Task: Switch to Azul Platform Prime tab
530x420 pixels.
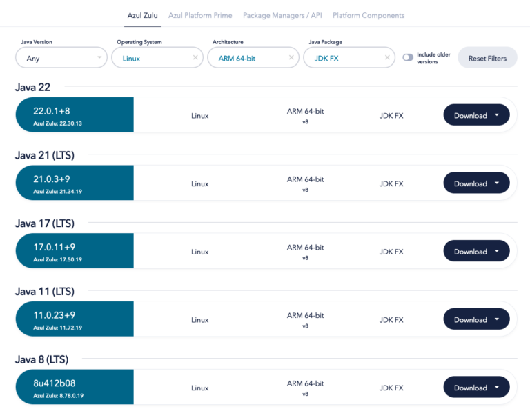Action: pyautogui.click(x=200, y=15)
